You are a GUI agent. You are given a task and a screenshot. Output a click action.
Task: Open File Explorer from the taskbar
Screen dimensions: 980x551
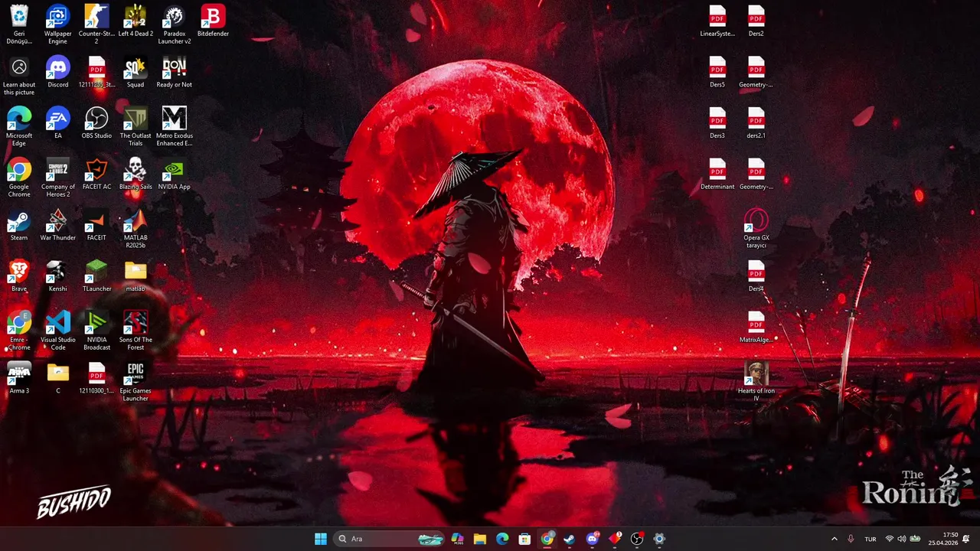coord(480,539)
